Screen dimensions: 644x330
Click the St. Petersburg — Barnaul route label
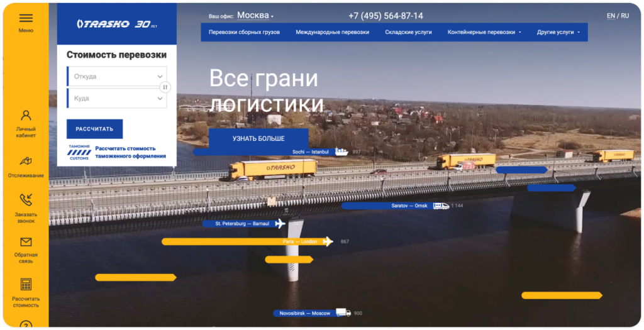[x=242, y=224]
